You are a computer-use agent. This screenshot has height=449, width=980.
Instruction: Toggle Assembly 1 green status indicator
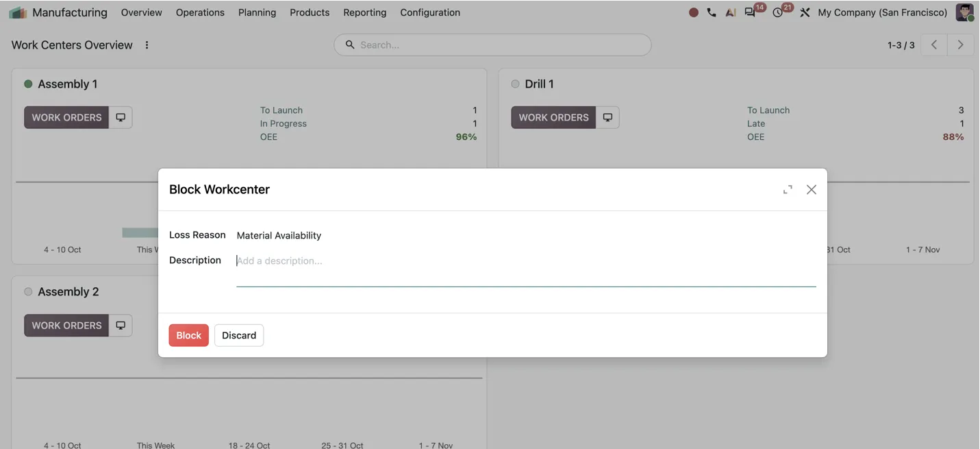click(x=28, y=84)
